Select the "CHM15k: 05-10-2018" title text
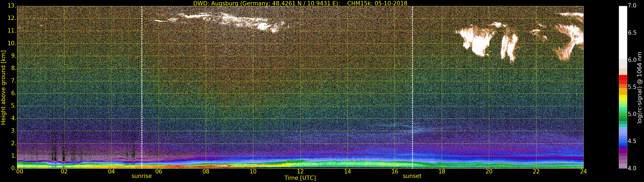644x182 pixels. [x=377, y=3]
